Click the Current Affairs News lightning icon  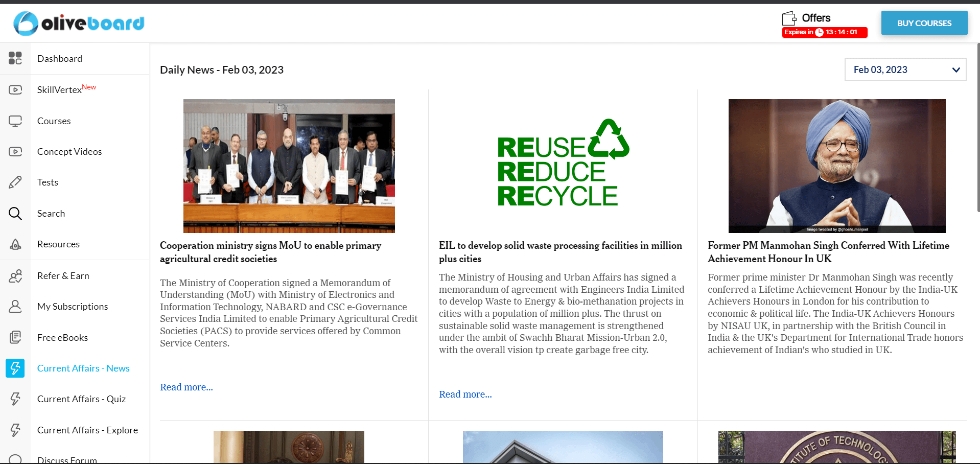15,368
